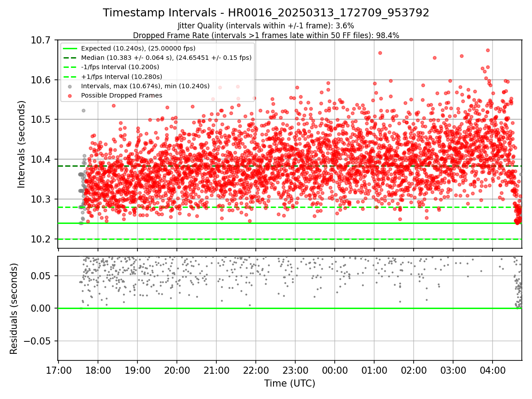Click legend entry '-1/fps Interval (10.200s)'

pyautogui.click(x=120, y=67)
